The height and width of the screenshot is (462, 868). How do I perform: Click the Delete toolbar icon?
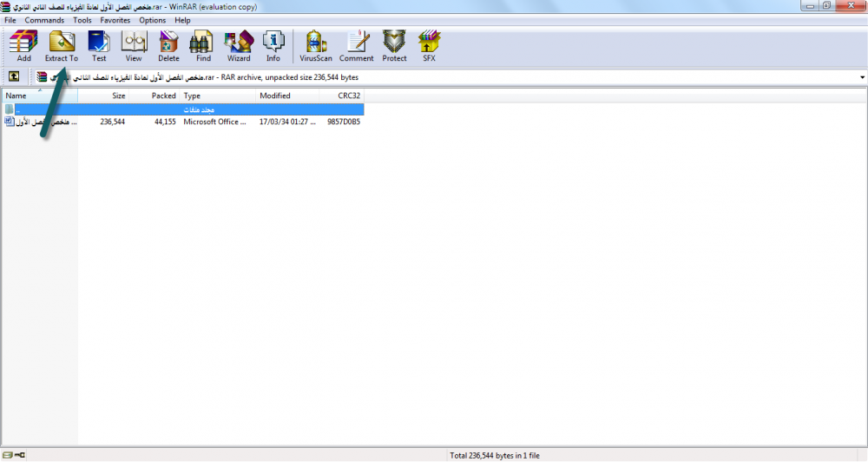tap(168, 46)
